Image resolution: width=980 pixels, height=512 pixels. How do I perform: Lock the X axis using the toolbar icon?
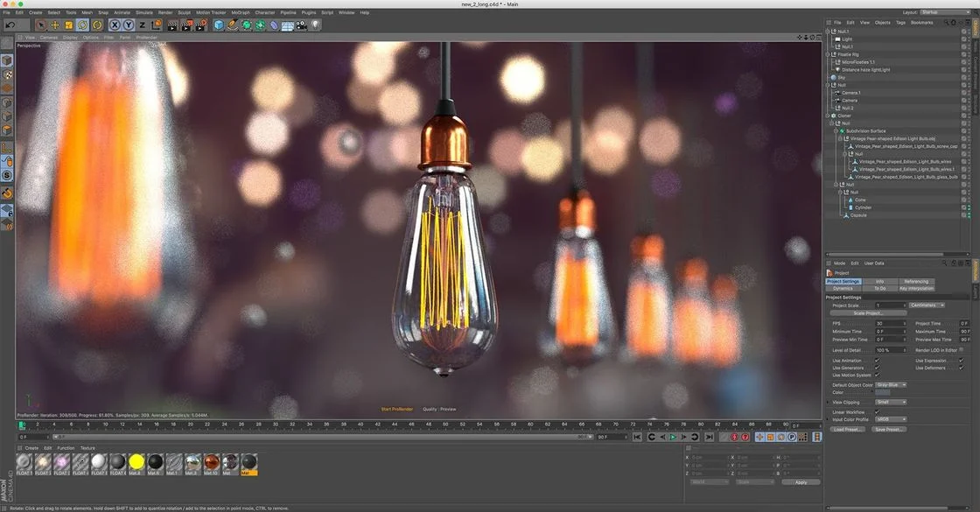click(x=115, y=25)
